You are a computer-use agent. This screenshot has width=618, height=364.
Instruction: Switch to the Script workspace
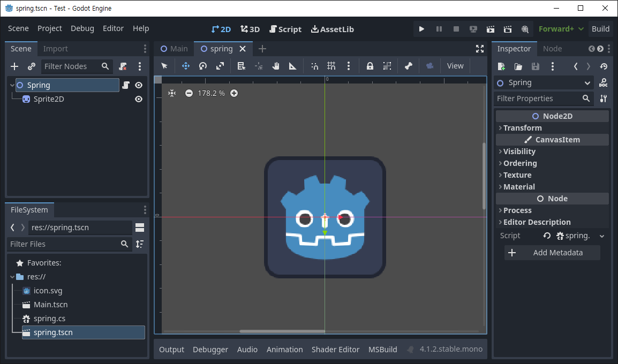click(285, 29)
